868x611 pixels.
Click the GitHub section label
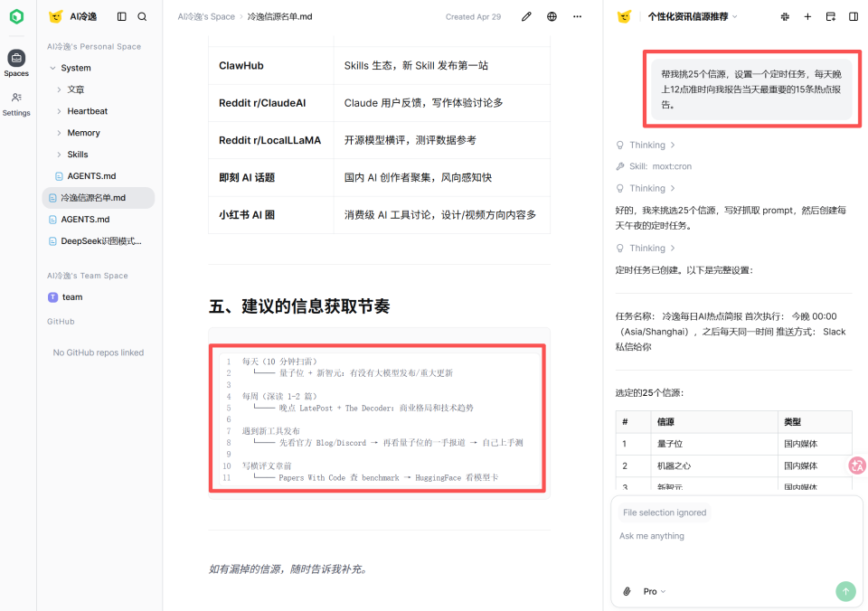click(61, 322)
